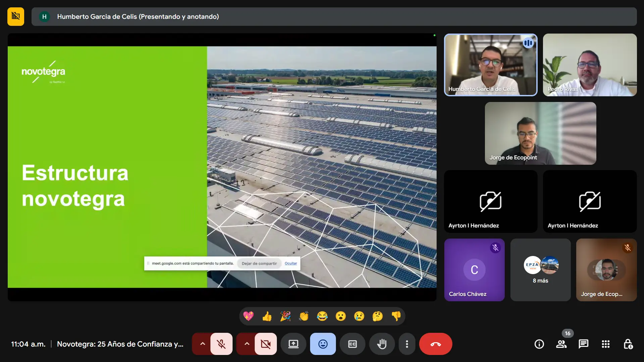Open the chat messages panel
This screenshot has width=644, height=362.
coord(583,344)
